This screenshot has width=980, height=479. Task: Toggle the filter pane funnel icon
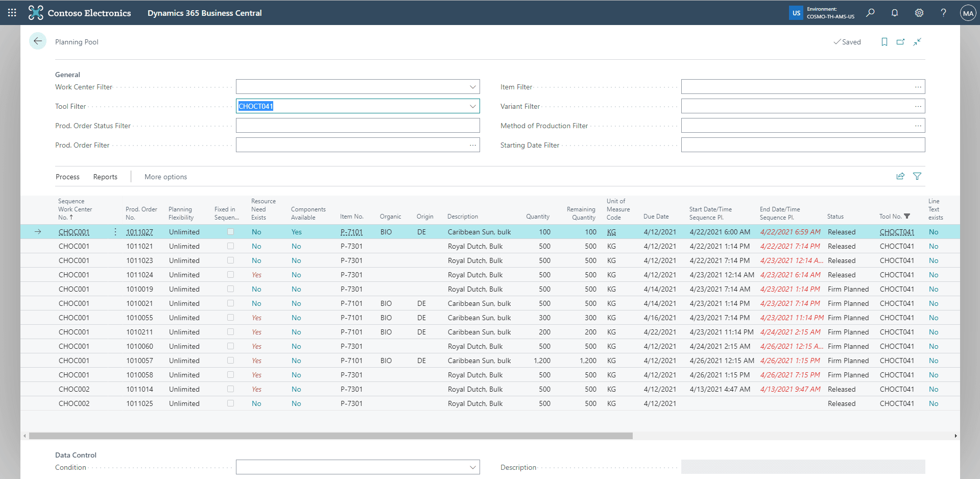[917, 176]
